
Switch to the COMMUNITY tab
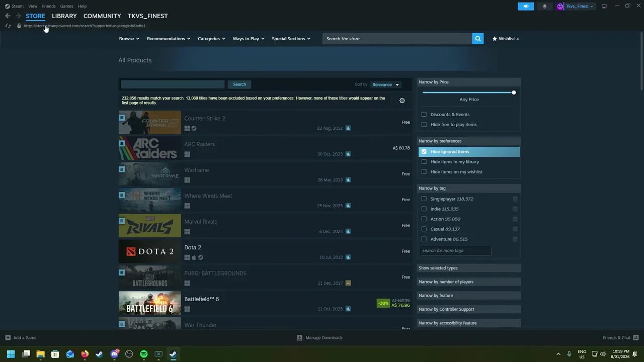(x=102, y=16)
